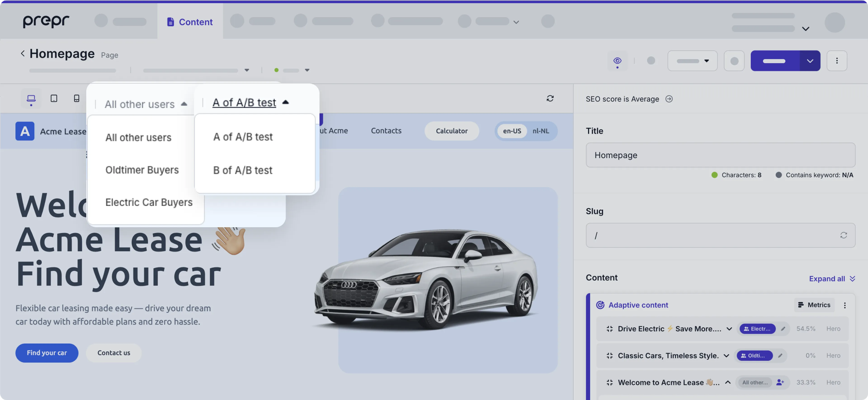Switch preview to mobile view icon
Screen dimensions: 868x400
click(76, 98)
